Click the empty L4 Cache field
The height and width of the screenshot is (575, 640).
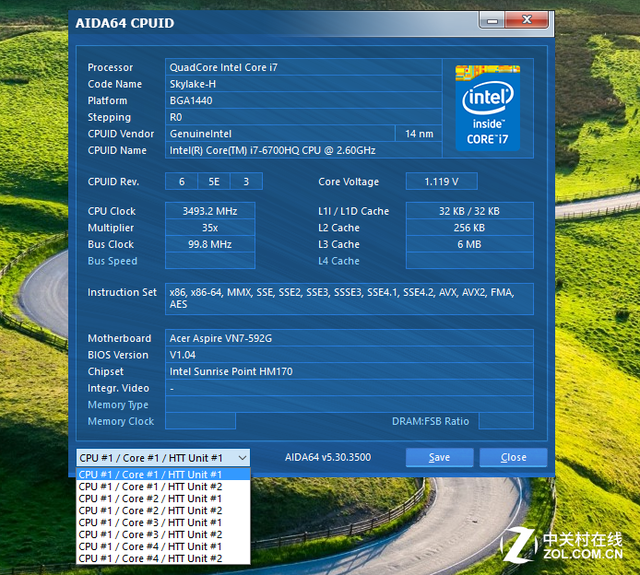click(469, 261)
